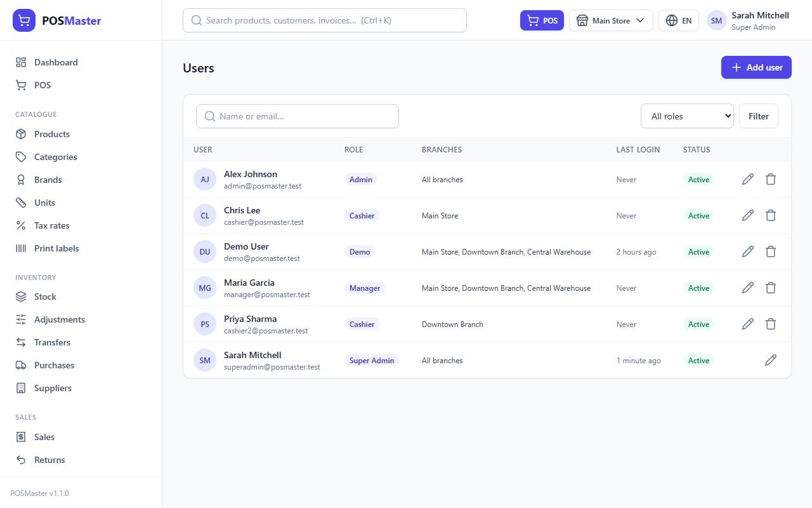812x508 pixels.
Task: Click the AJ avatar for Alex Johnson
Action: [x=205, y=179]
